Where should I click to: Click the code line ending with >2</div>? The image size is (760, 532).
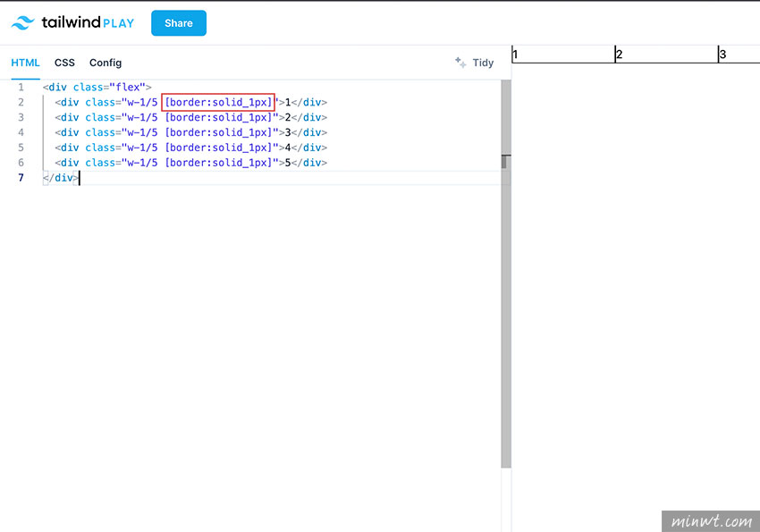191,117
